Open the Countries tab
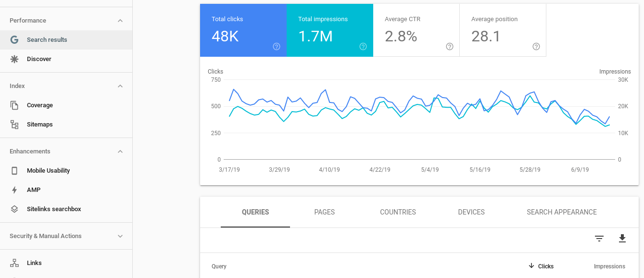The width and height of the screenshot is (644, 278). pos(398,212)
